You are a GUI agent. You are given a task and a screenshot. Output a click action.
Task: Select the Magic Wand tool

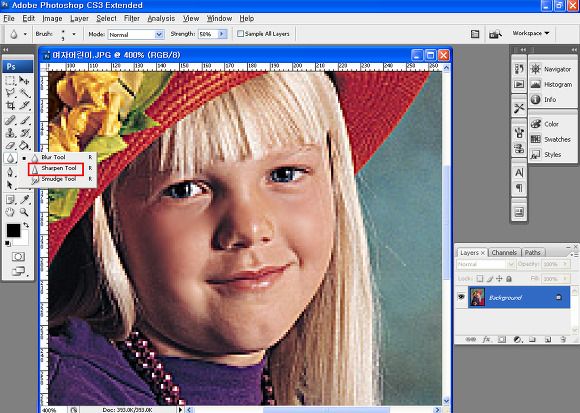pos(24,93)
